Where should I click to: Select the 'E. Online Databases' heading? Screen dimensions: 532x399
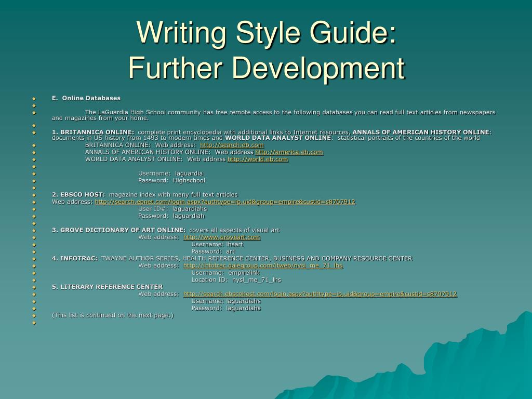coord(86,98)
